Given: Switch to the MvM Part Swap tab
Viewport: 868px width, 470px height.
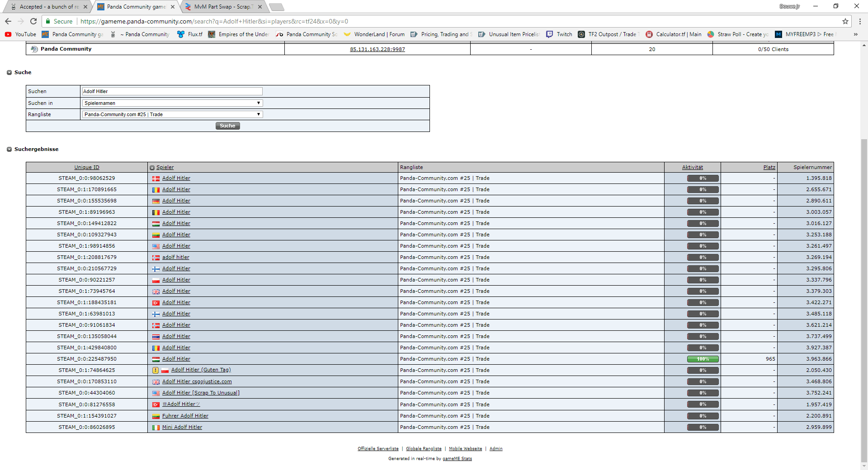Looking at the screenshot, I should pyautogui.click(x=222, y=7).
